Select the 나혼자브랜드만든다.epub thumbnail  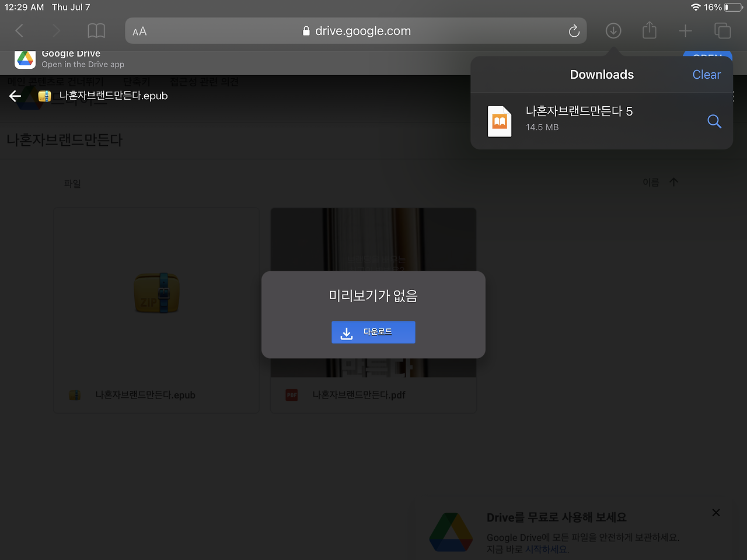coord(156,293)
